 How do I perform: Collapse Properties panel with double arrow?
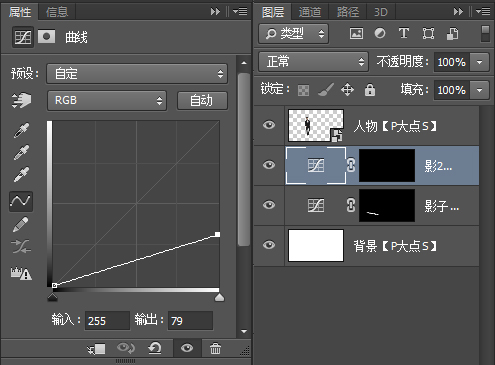[215, 12]
